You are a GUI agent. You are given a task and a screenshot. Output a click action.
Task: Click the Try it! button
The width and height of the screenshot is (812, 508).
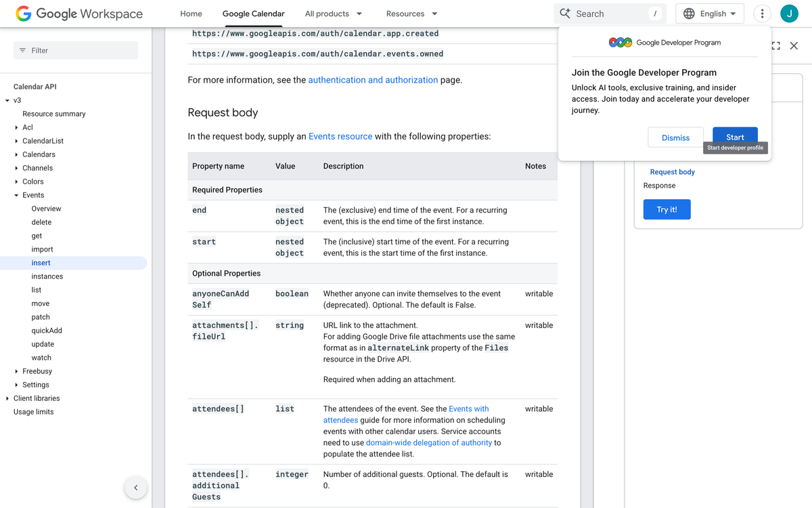click(x=667, y=209)
